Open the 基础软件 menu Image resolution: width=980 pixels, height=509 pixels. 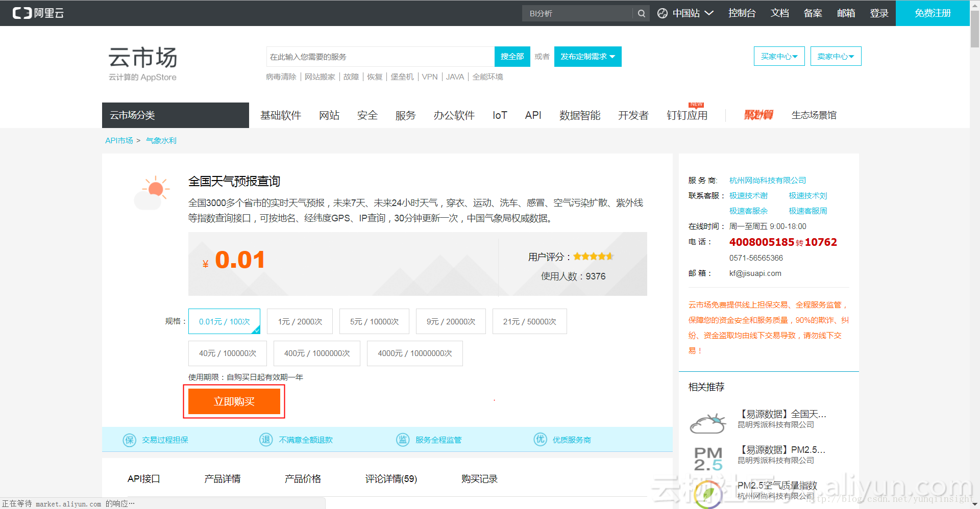click(281, 115)
